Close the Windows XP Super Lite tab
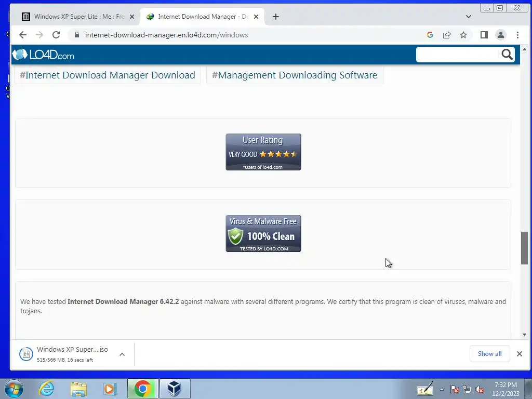This screenshot has height=399, width=532. 132,17
